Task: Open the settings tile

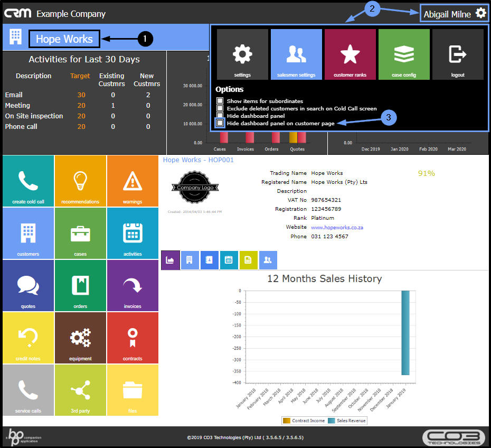Action: pos(242,54)
